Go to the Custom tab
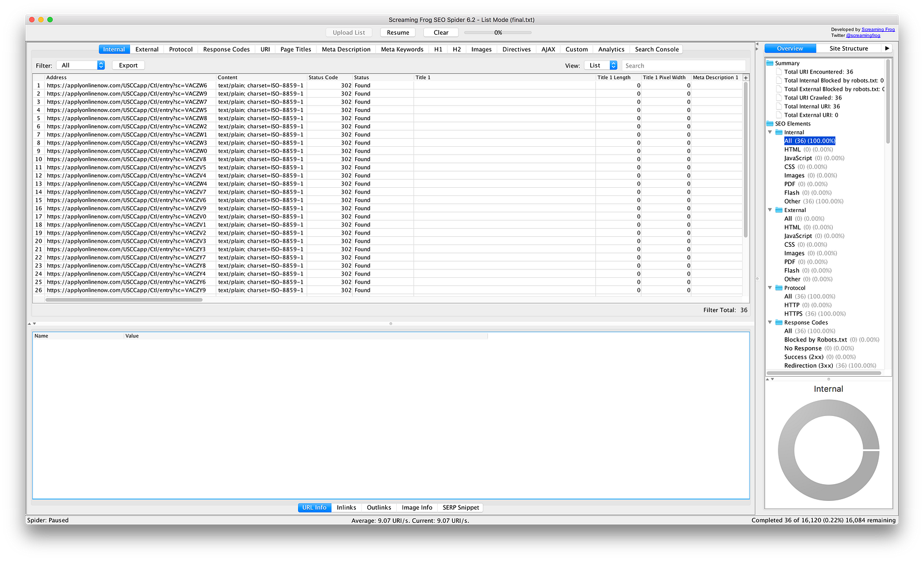The image size is (924, 561). coord(576,49)
